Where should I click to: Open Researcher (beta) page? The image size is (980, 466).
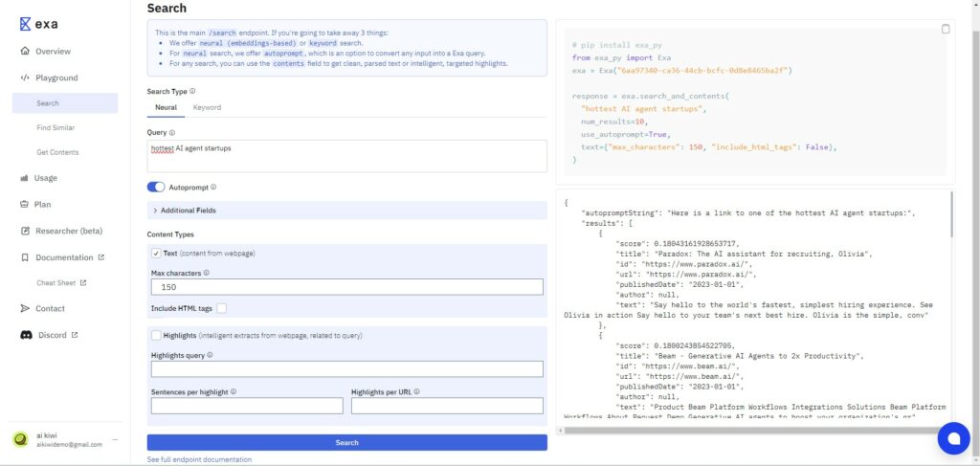click(69, 232)
